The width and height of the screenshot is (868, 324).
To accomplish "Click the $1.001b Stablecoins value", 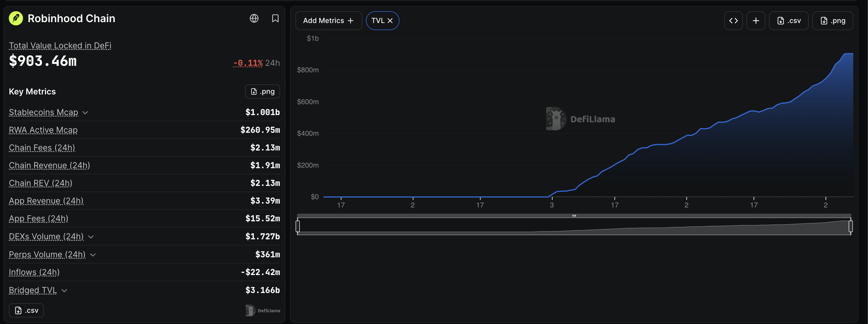I will point(262,112).
